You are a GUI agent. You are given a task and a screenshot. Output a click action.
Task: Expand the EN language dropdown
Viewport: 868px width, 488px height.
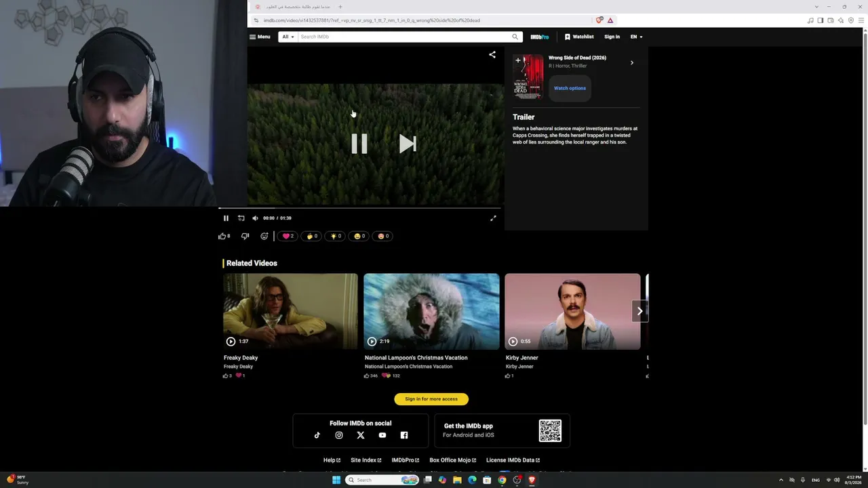pos(636,37)
